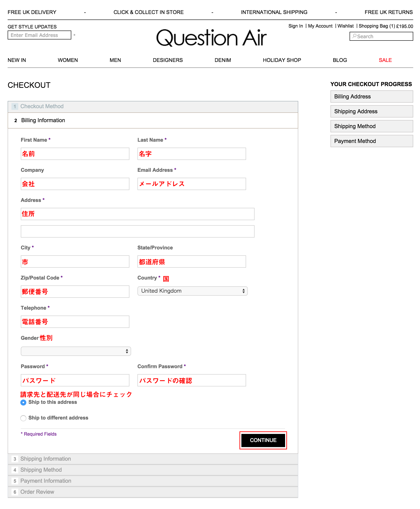The image size is (420, 509).
Task: Click the Billing Information step header
Action: [153, 120]
